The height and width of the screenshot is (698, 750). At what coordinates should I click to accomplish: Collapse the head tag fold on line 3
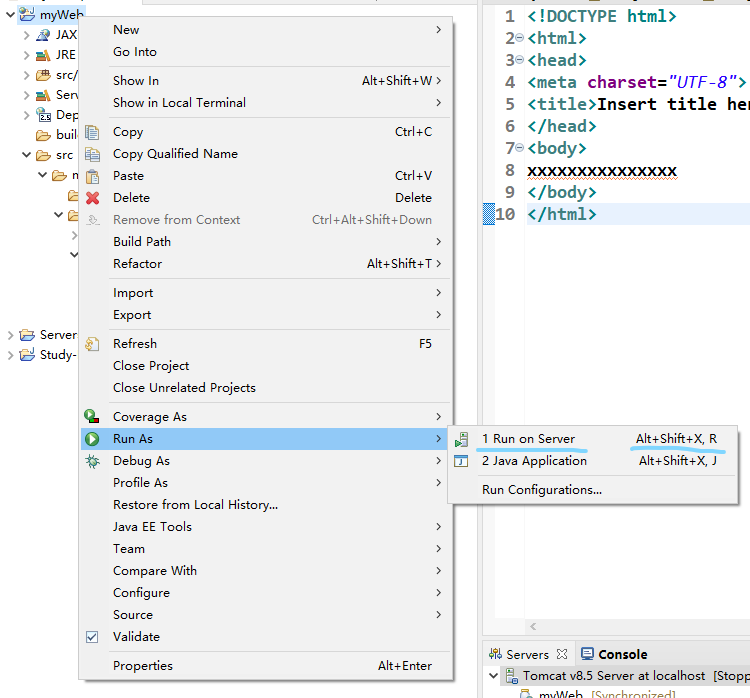click(519, 60)
